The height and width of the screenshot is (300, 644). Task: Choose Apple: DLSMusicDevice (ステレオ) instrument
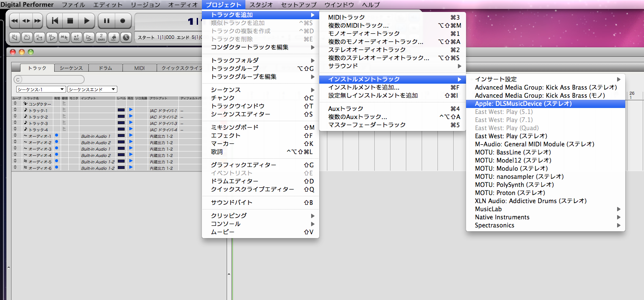click(x=545, y=104)
